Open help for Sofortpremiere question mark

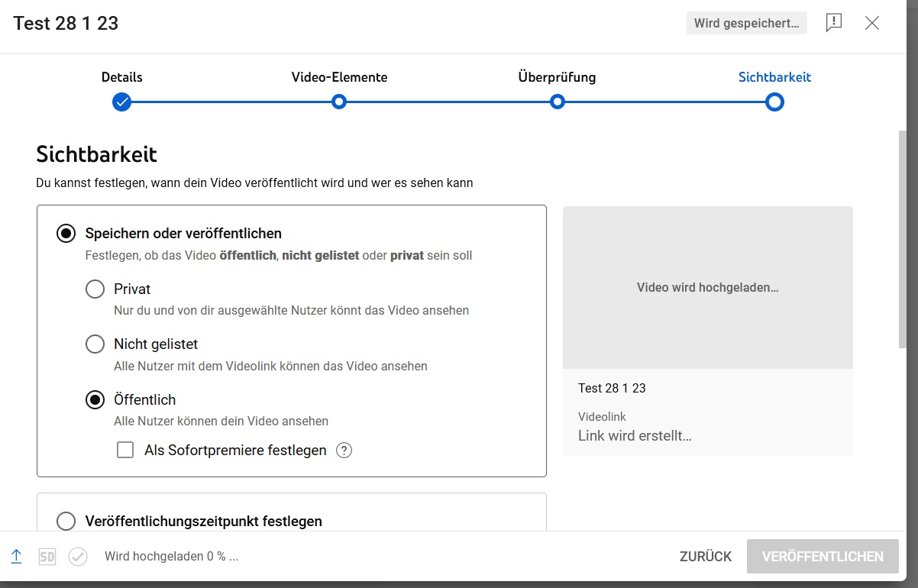pyautogui.click(x=344, y=451)
